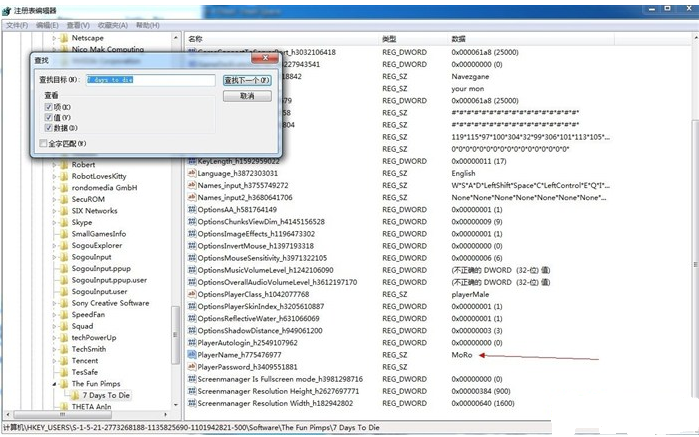Click the PlayerName_h775476977 string value icon

point(191,354)
